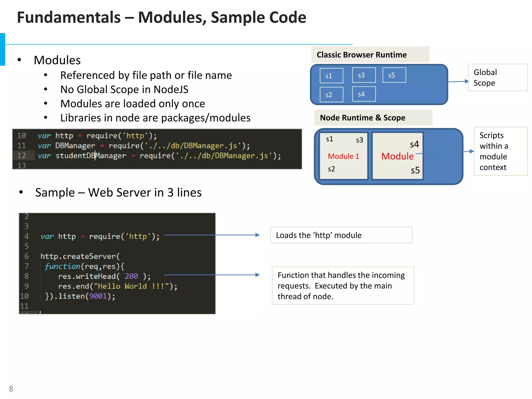Click the large red Module label

(397, 156)
